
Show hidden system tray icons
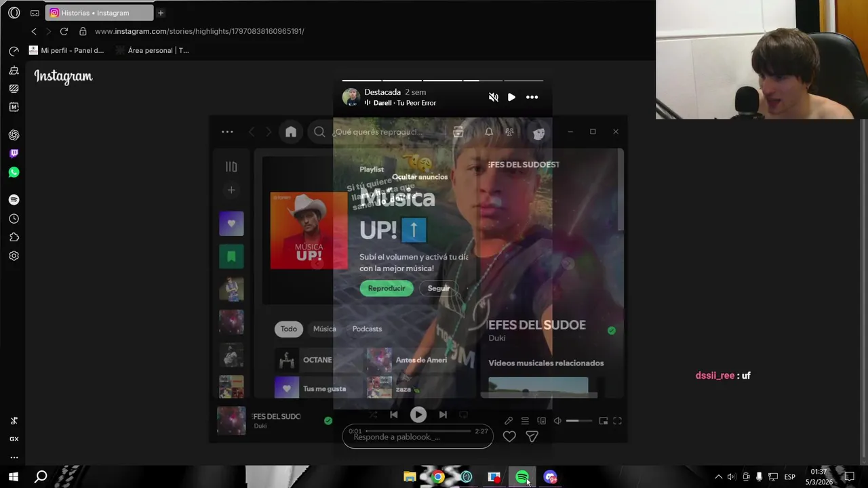coord(719,476)
